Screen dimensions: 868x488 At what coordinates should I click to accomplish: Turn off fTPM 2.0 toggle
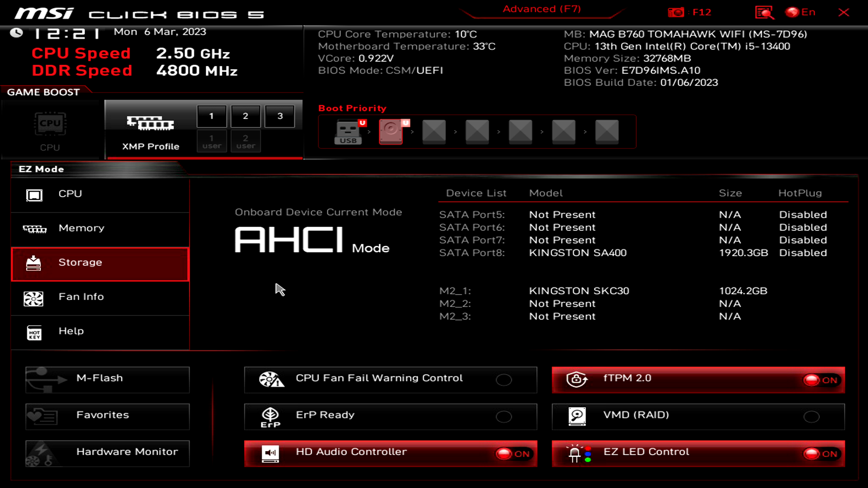tap(821, 380)
